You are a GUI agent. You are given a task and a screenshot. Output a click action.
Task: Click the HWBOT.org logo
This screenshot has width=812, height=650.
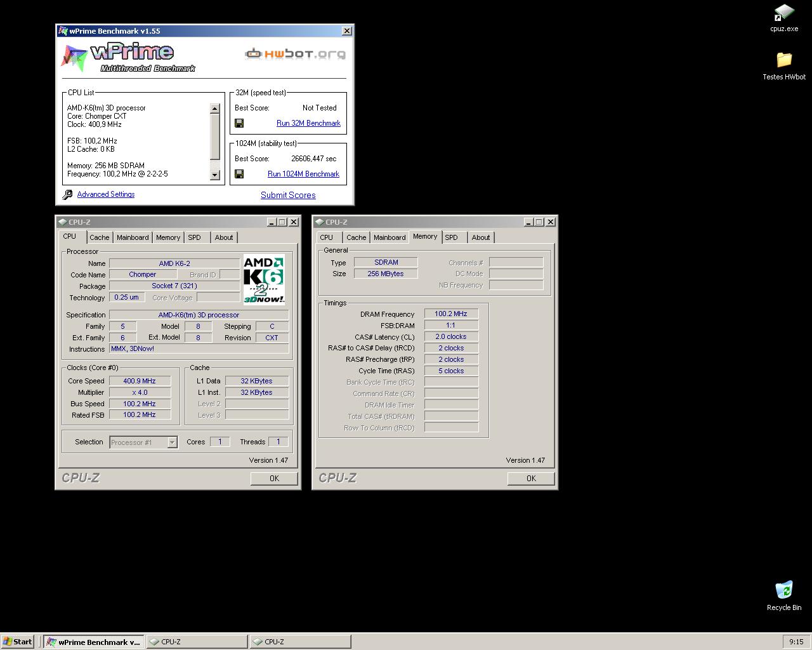[x=296, y=54]
